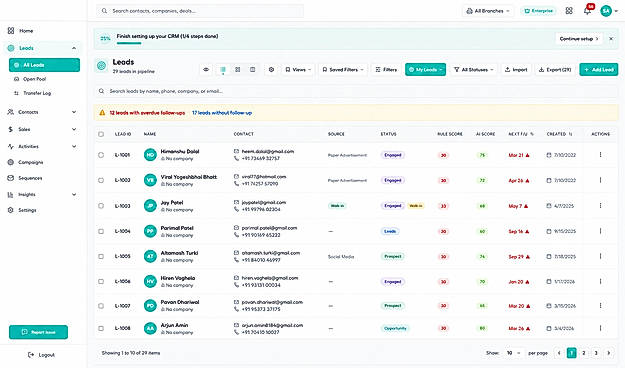This screenshot has width=625, height=368.
Task: Expand the Activities sidebar section
Action: (74, 146)
